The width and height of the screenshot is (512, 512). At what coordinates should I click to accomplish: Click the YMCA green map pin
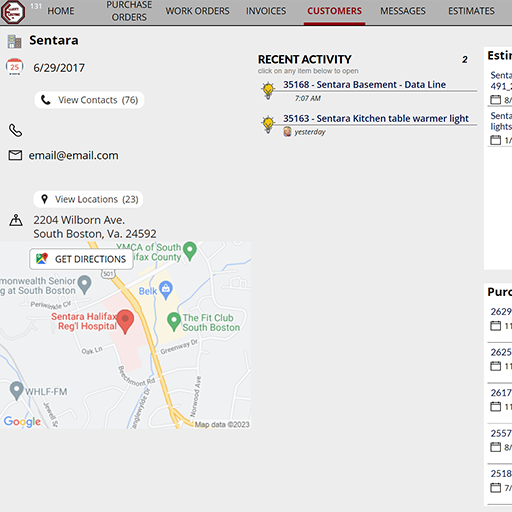click(x=190, y=251)
